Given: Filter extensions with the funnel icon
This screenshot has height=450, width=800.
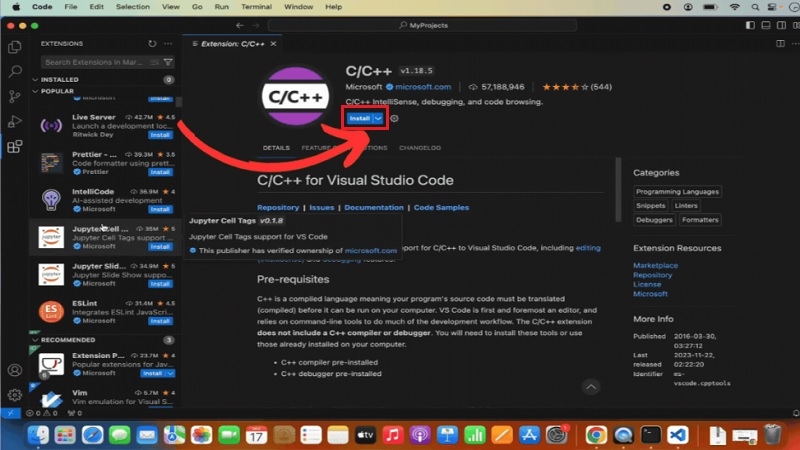Looking at the screenshot, I should (168, 62).
